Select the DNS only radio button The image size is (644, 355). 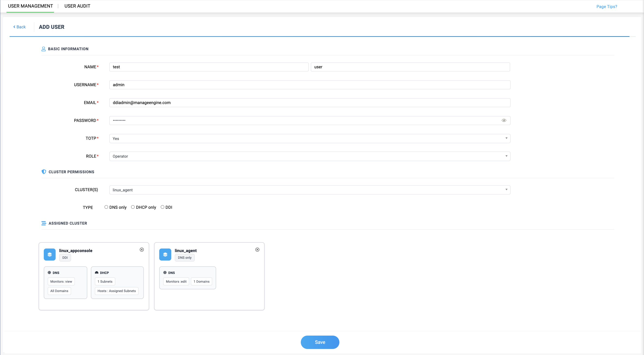[106, 207]
